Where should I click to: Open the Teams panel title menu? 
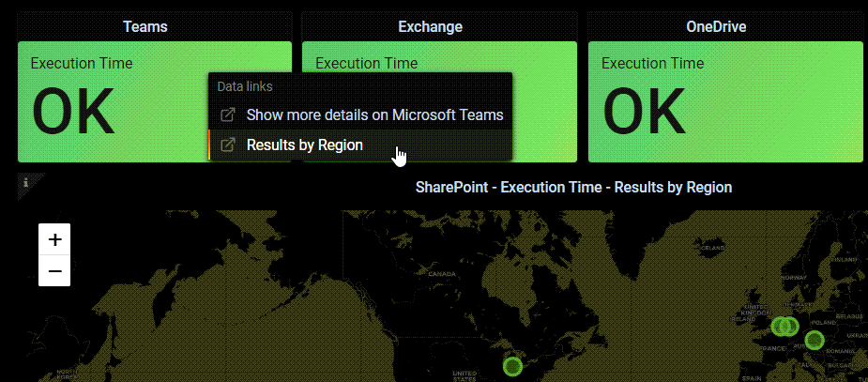click(145, 26)
